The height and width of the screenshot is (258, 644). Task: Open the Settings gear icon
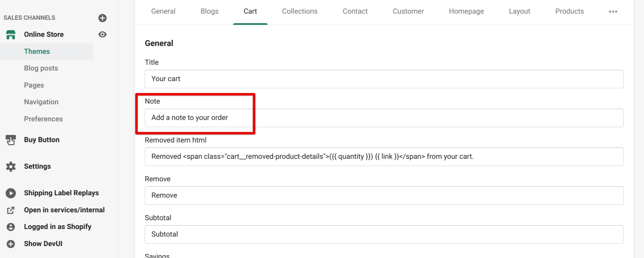point(11,166)
